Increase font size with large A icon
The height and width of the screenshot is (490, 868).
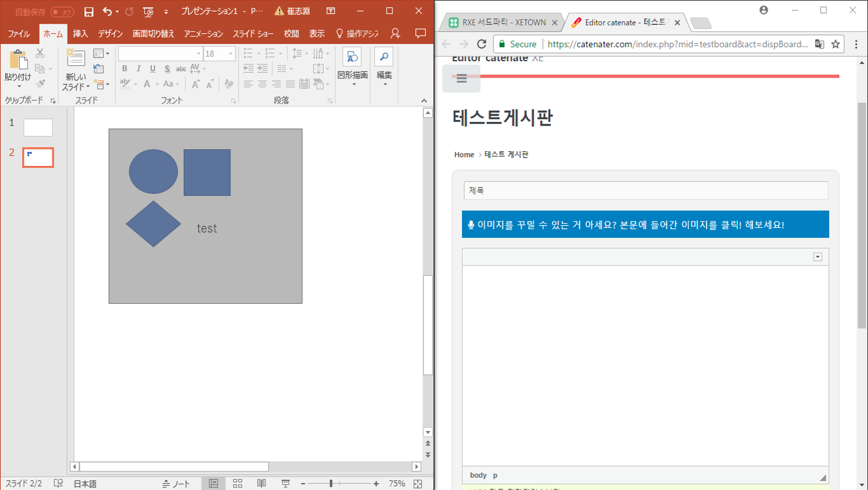coord(196,84)
